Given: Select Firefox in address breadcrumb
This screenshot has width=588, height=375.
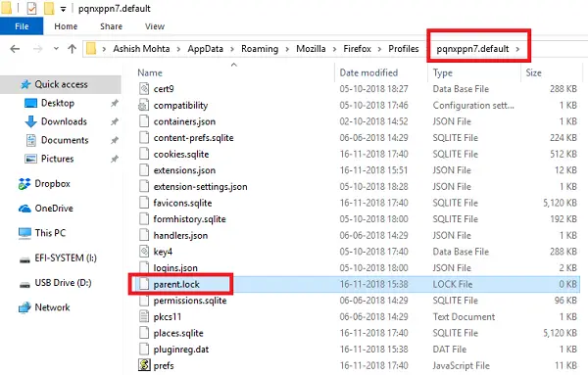Looking at the screenshot, I should pyautogui.click(x=357, y=49).
